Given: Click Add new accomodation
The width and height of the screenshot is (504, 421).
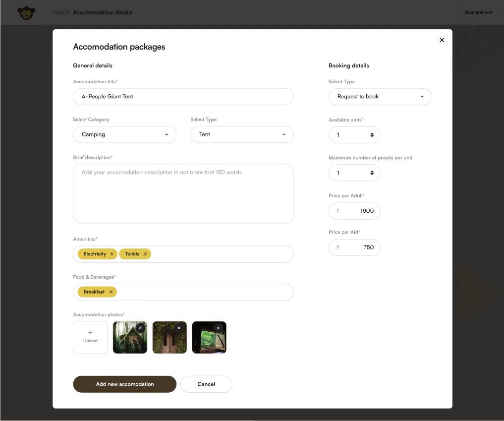Looking at the screenshot, I should point(124,384).
